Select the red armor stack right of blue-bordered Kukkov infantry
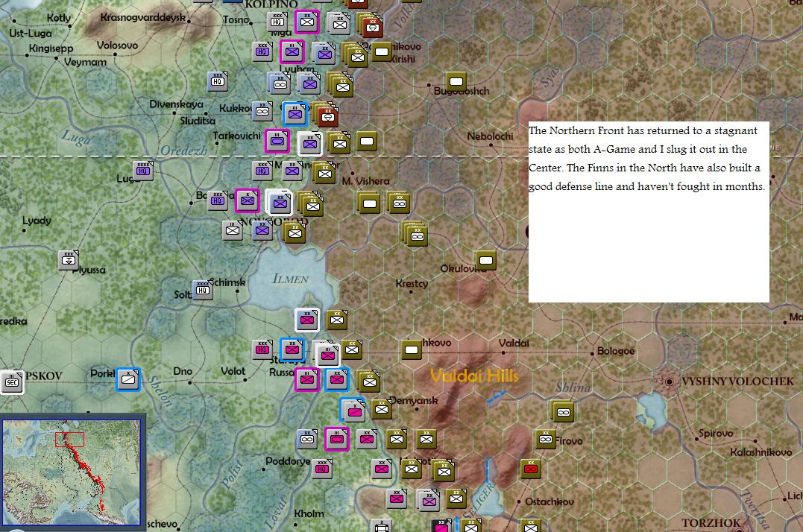Screen dimensions: 803x532 326,115
